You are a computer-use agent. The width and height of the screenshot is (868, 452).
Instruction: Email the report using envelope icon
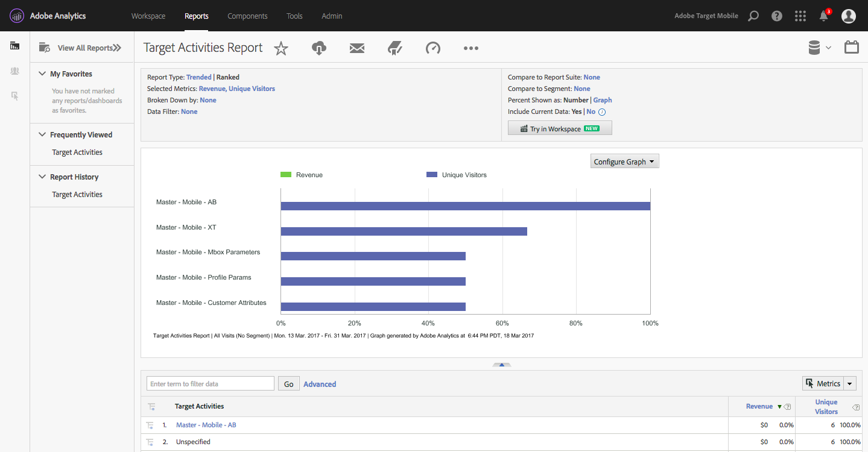357,48
